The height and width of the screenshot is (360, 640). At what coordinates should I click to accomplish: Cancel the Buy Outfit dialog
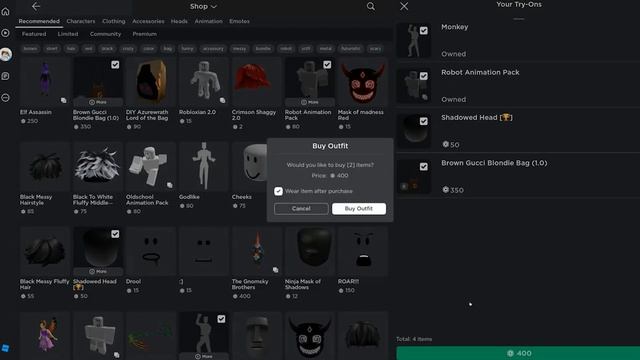click(301, 209)
